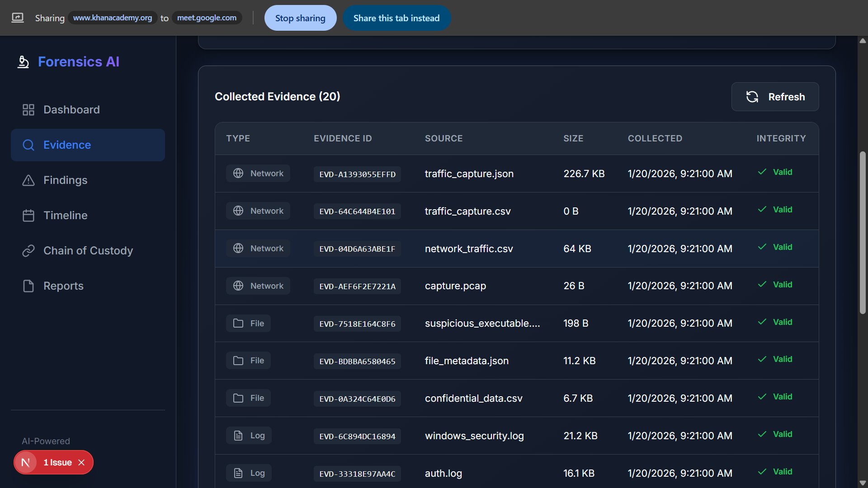Click the screen share icon in sharing bar
The height and width of the screenshot is (488, 868).
[18, 18]
